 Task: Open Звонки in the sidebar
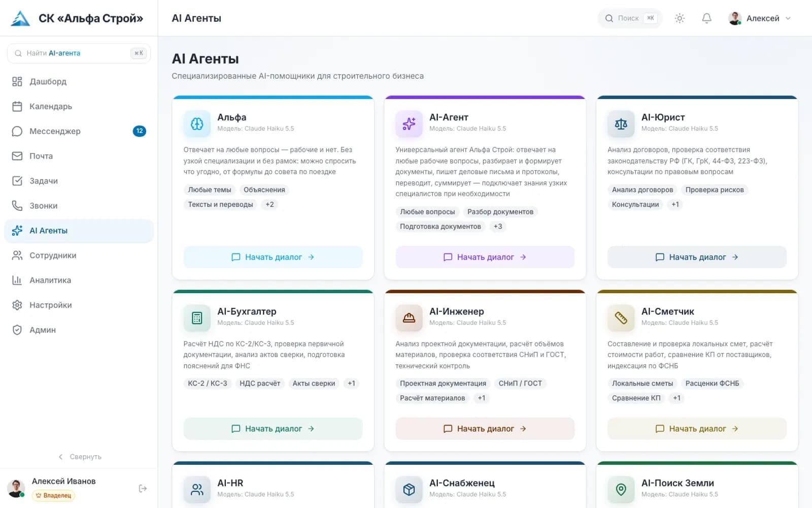79,206
